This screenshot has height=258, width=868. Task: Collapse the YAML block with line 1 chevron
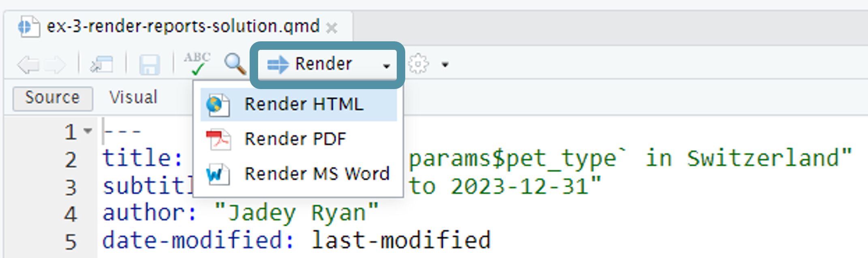87,131
